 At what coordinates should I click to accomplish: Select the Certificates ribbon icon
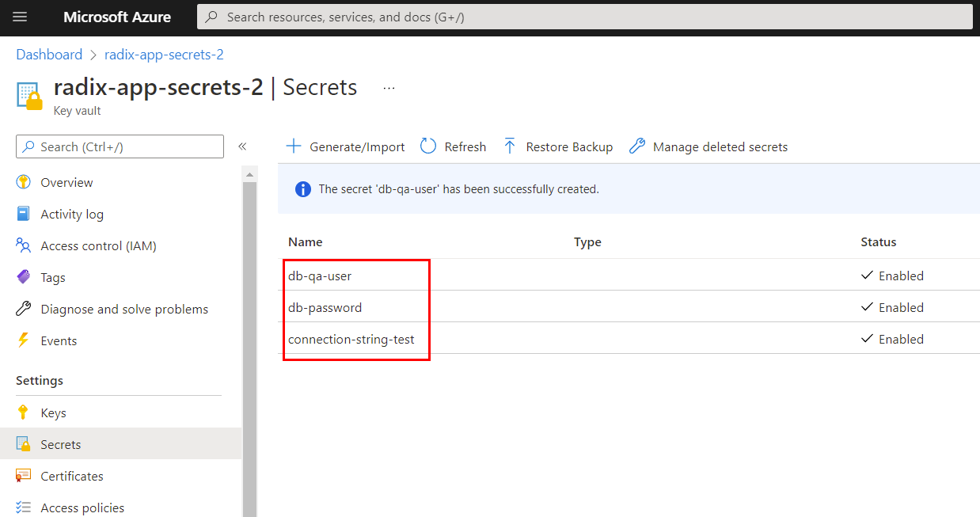(x=25, y=475)
